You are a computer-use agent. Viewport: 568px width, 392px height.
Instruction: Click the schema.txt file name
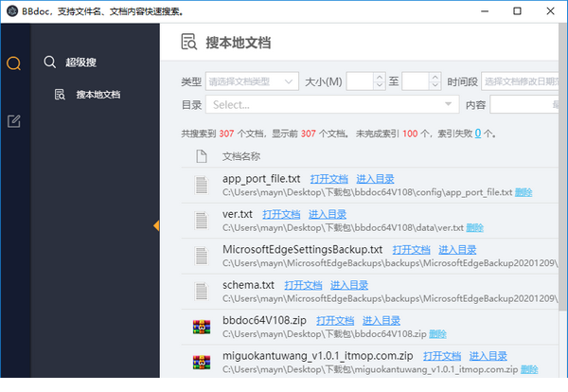[x=248, y=285]
